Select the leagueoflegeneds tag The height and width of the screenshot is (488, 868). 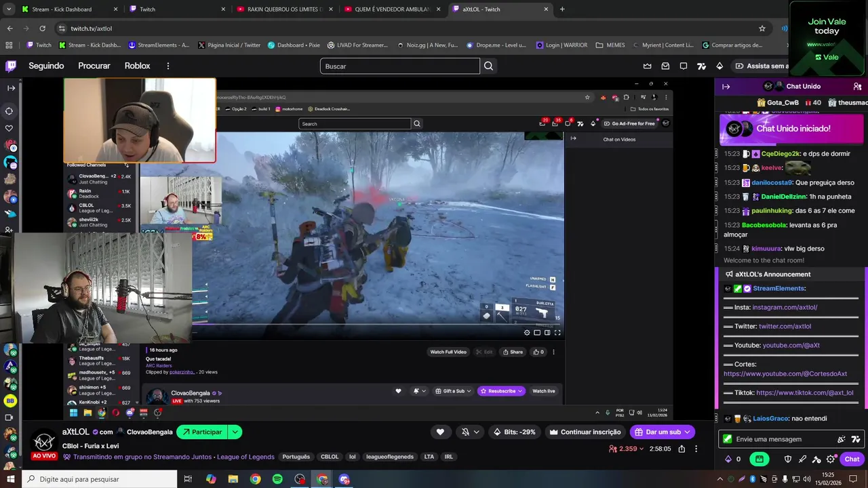click(x=390, y=457)
